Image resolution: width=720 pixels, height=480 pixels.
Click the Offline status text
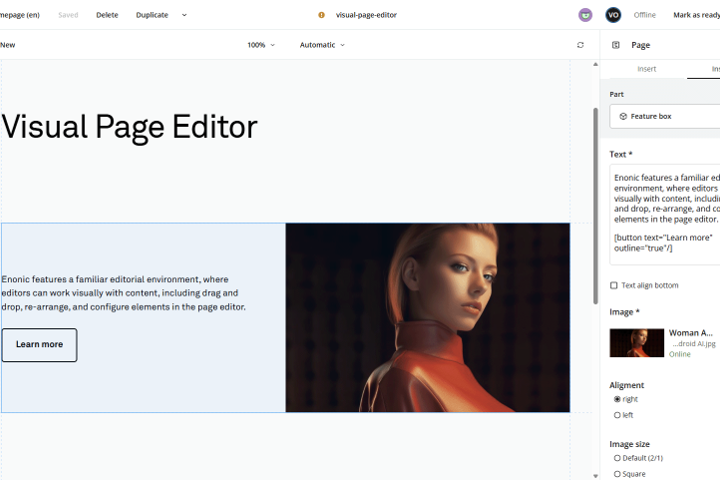[644, 15]
